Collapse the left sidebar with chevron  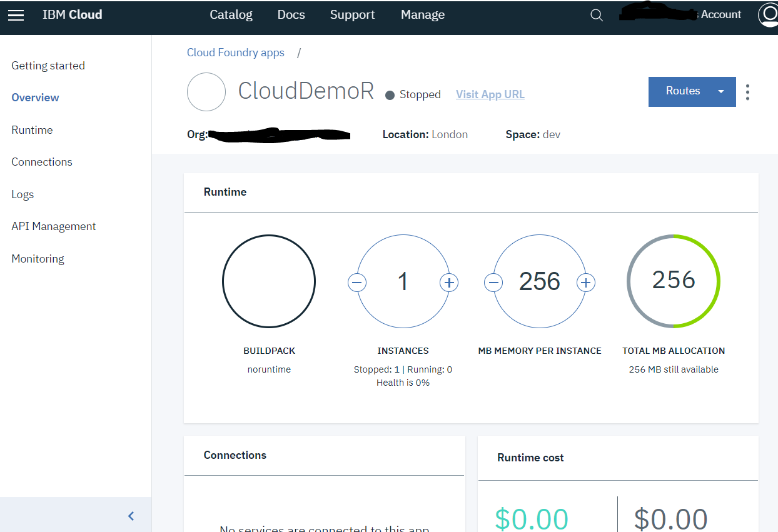click(x=131, y=516)
